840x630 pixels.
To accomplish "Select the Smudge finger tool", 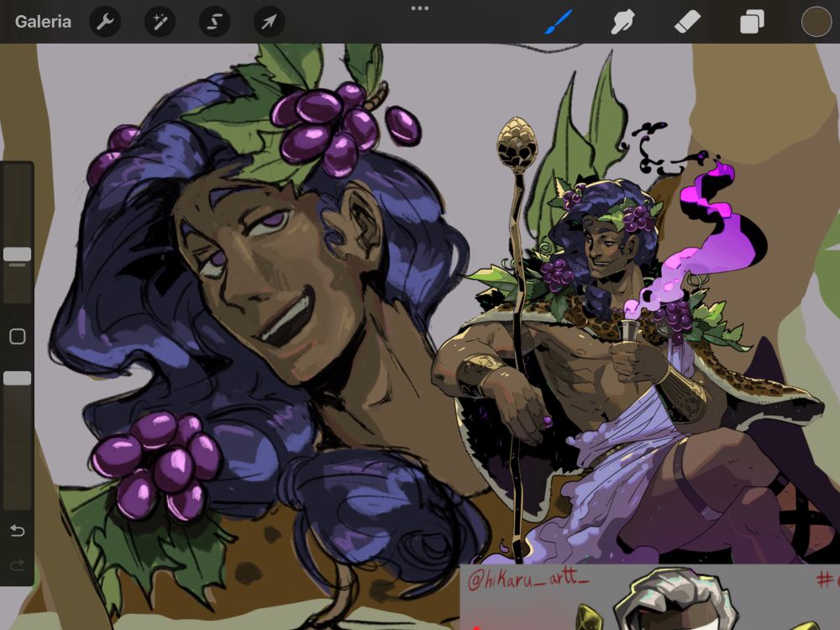I will (x=622, y=22).
